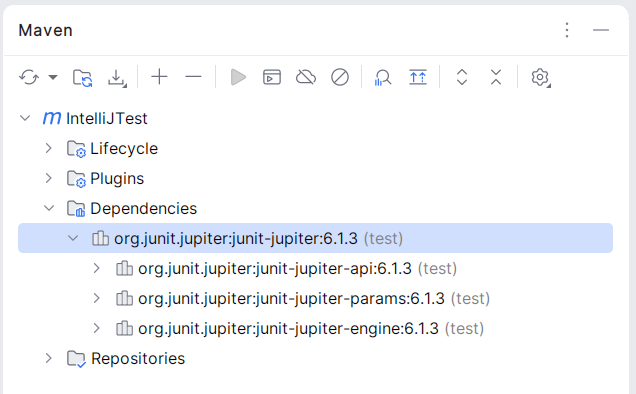
Task: Expand junit-jupiter-params:6.1.3 dependency
Action: pyautogui.click(x=97, y=299)
